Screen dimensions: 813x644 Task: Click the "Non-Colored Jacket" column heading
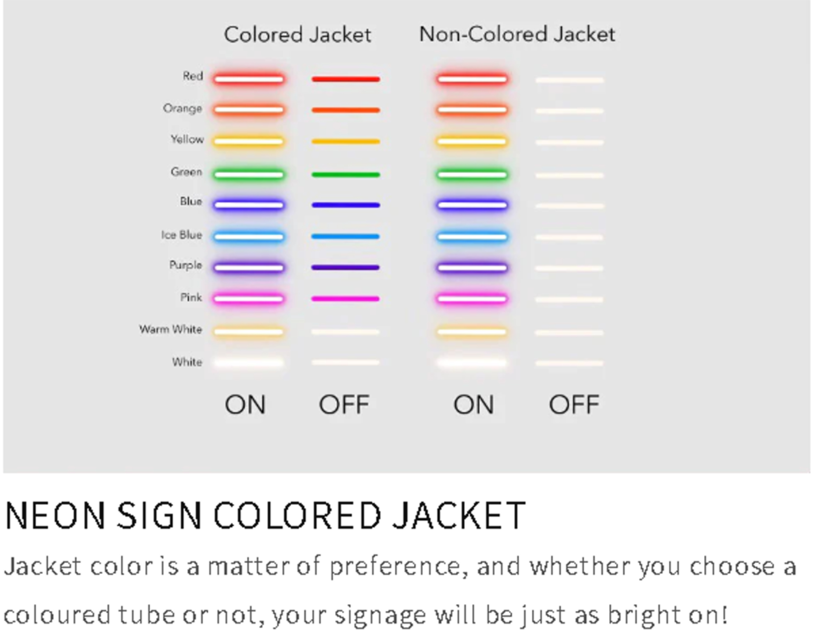coord(517,34)
